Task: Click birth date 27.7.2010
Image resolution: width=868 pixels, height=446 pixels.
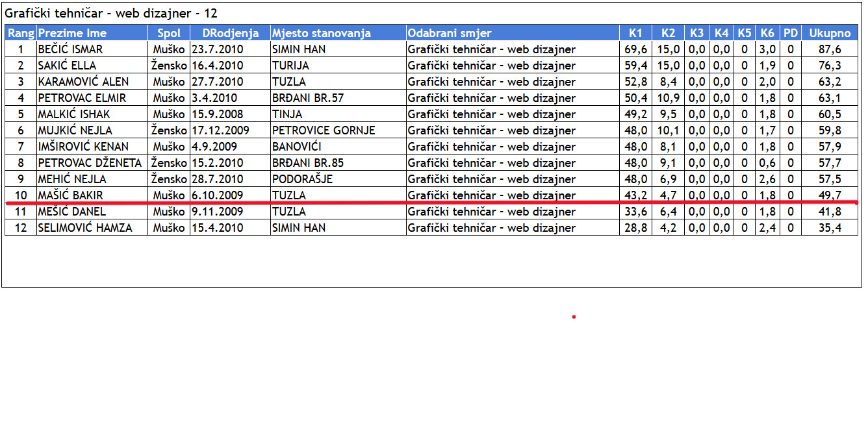Action: 217,82
